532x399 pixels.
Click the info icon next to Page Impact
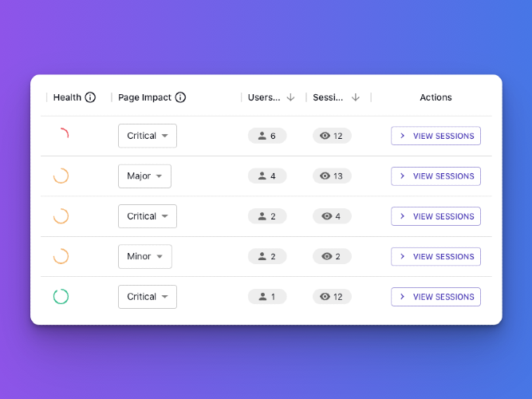(180, 97)
